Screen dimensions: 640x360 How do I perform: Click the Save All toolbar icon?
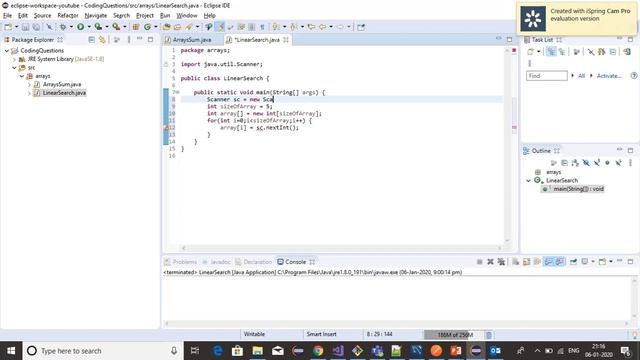[36, 27]
